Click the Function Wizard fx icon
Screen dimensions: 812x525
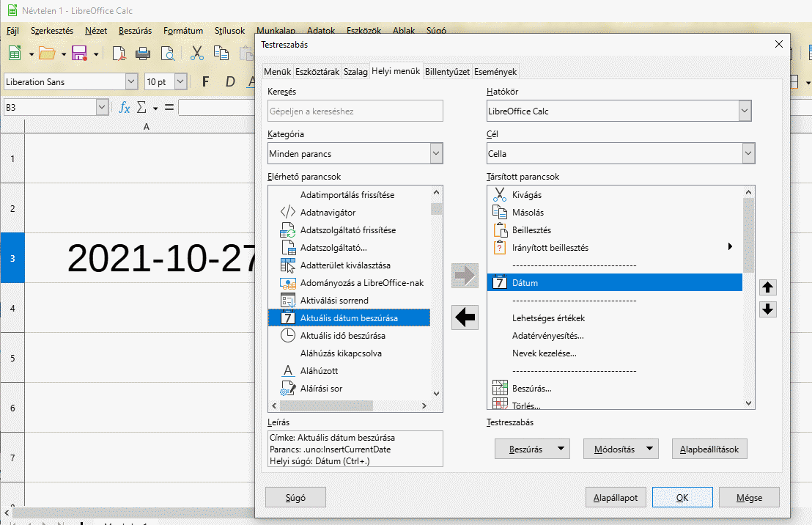pyautogui.click(x=125, y=108)
